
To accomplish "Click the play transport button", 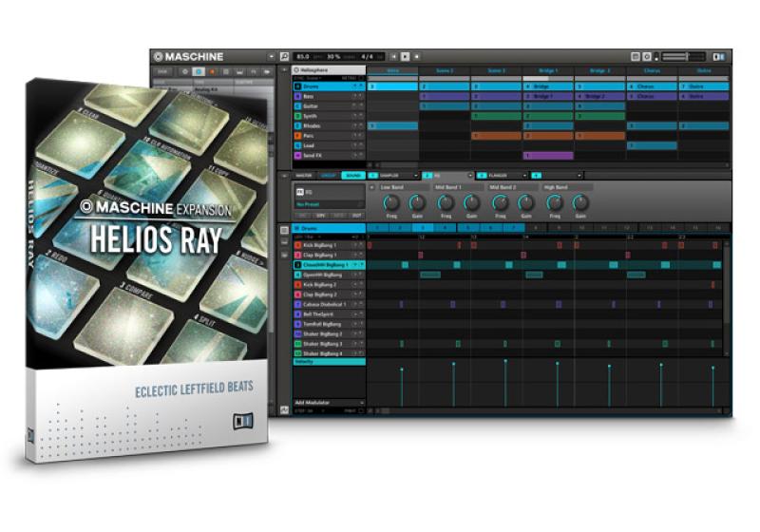I will 406,57.
